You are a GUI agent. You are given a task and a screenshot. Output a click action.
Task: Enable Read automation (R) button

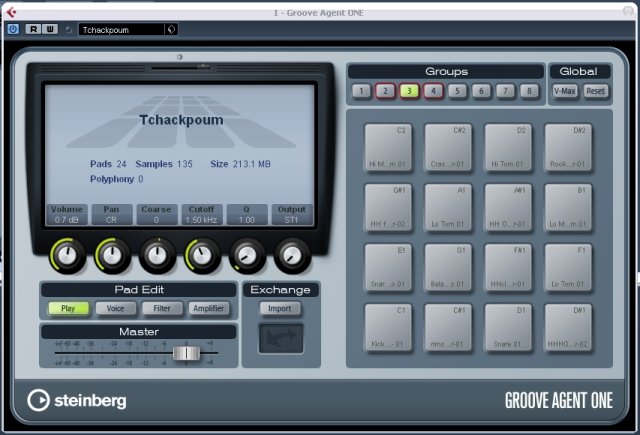[33, 29]
